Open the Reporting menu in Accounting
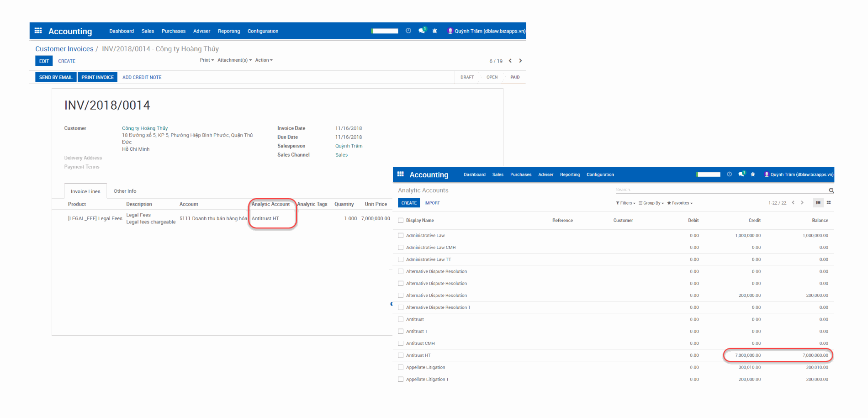868x418 pixels. (228, 31)
